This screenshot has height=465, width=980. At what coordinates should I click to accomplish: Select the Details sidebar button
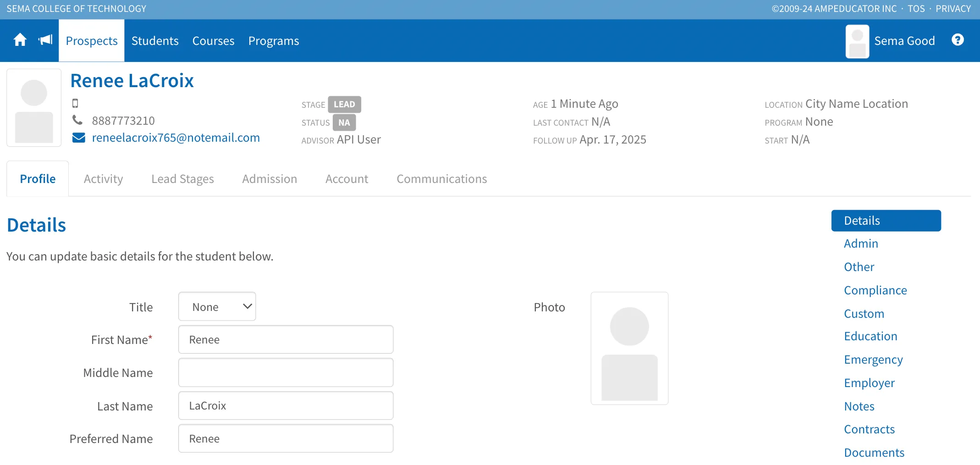coord(886,221)
